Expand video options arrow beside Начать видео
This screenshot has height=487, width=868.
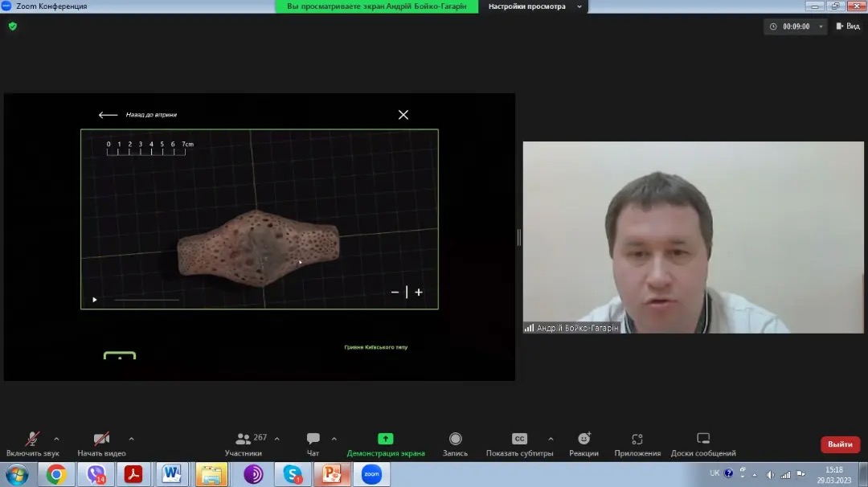click(x=131, y=439)
